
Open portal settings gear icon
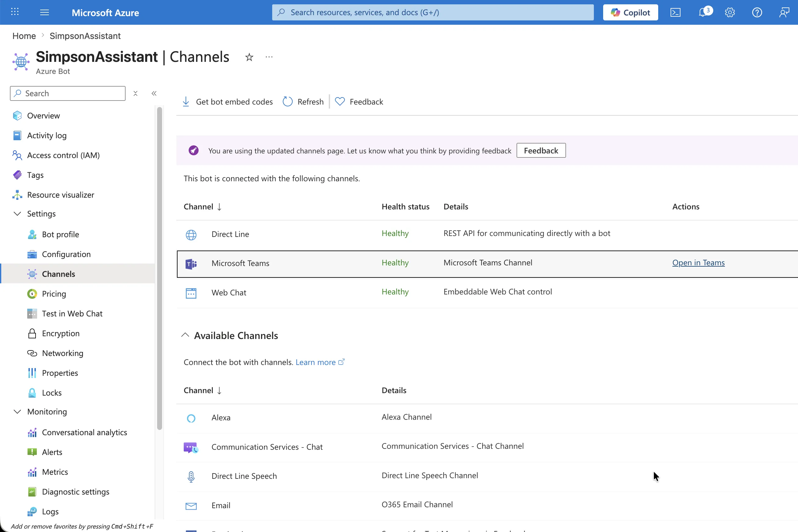[x=730, y=13]
